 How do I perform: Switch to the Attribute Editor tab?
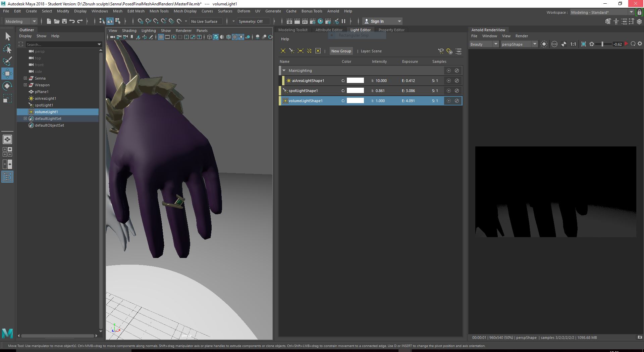click(329, 30)
